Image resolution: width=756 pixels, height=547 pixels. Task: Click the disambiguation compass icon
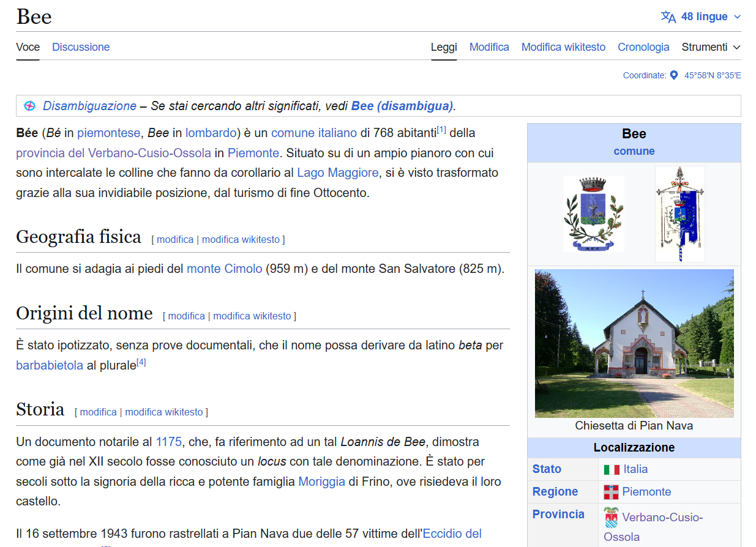(29, 106)
